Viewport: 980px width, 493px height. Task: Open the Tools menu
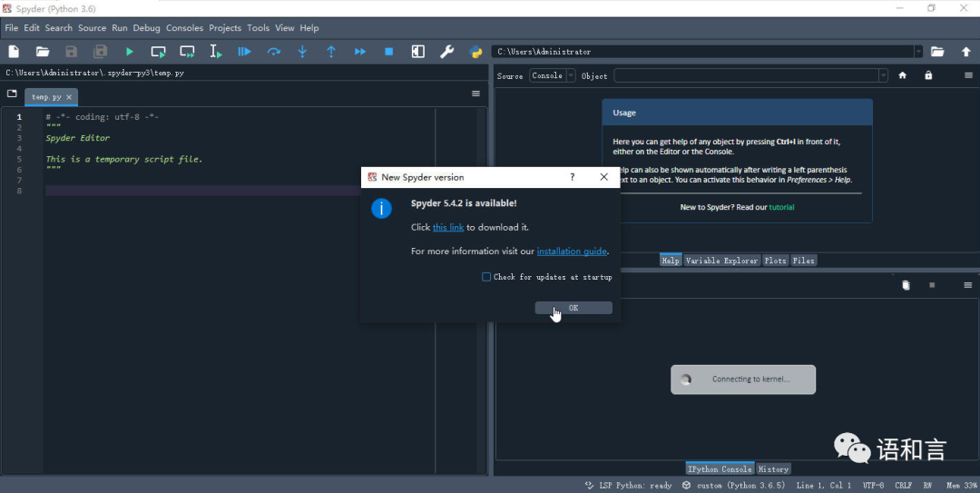point(258,27)
